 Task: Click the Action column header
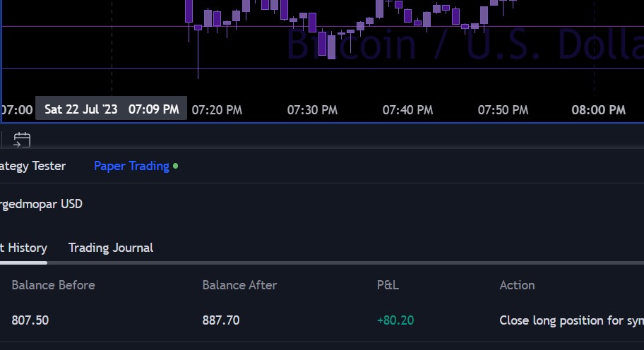tap(517, 285)
